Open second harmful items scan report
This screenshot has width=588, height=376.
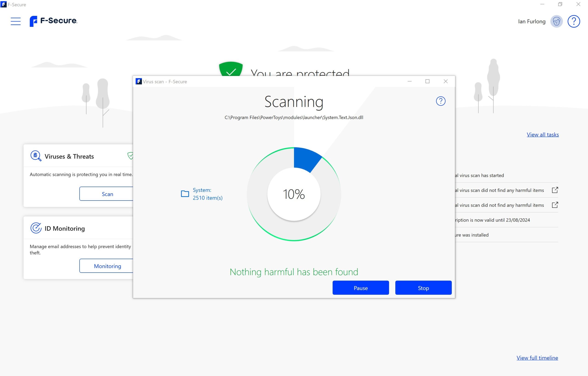click(554, 205)
